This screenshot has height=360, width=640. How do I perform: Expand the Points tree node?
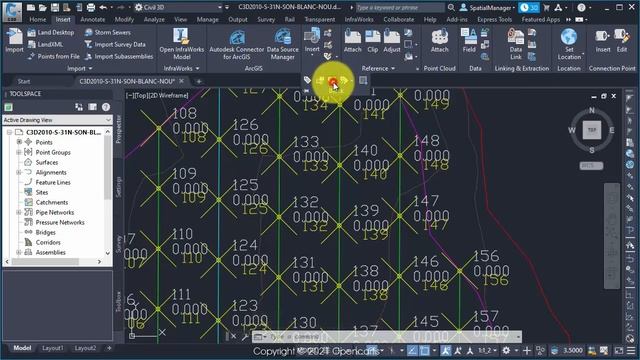coord(19,142)
